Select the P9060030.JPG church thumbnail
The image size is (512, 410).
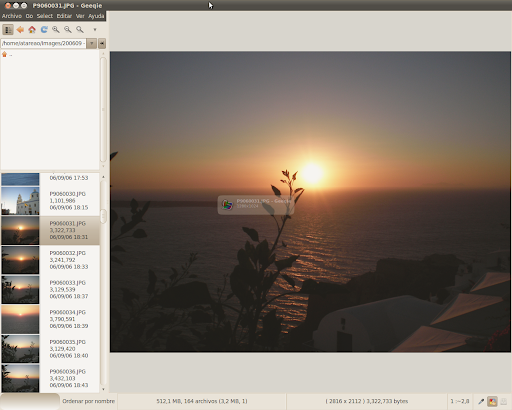[x=20, y=201]
